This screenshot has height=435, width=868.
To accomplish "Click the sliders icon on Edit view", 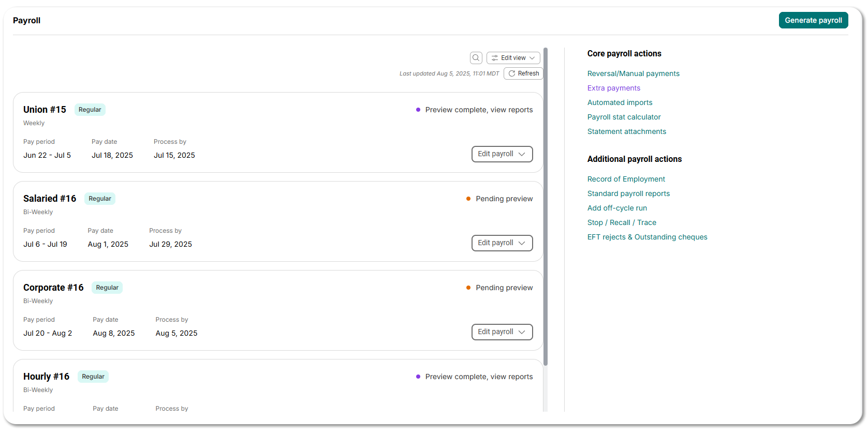I will [495, 57].
